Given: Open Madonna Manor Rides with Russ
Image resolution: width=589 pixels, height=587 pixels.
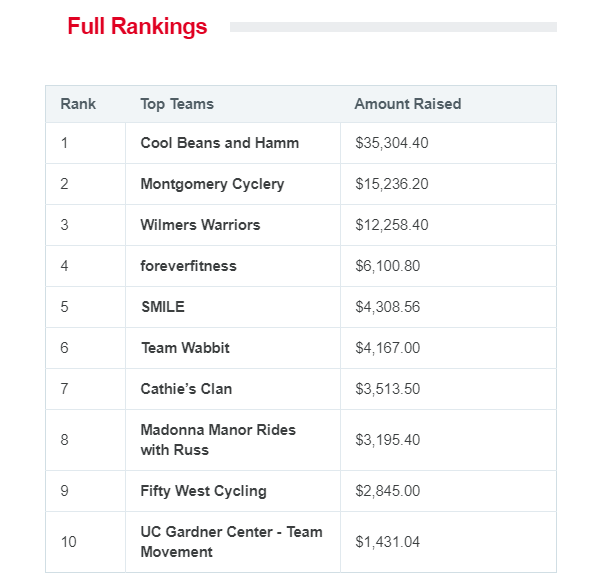Looking at the screenshot, I should [218, 440].
